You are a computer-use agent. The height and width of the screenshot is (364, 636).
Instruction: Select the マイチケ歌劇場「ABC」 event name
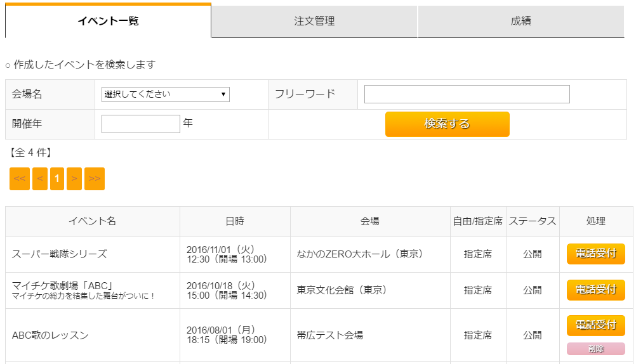pyautogui.click(x=62, y=285)
